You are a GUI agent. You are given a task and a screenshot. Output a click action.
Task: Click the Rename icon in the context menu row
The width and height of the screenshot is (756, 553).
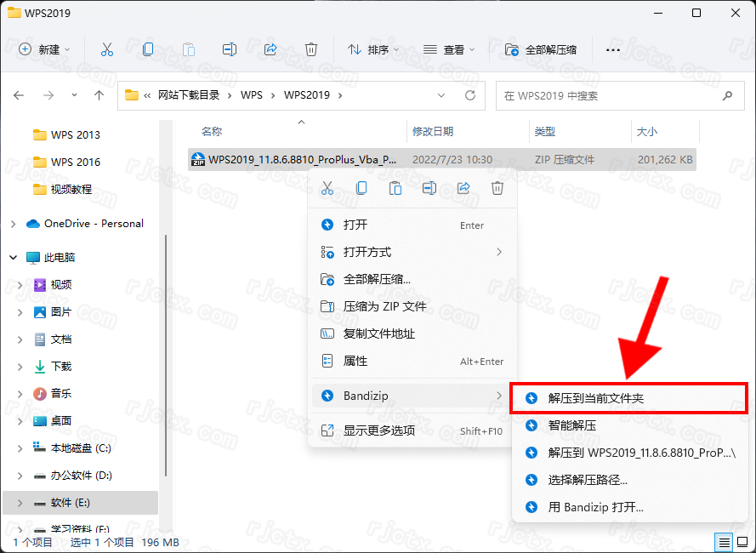pos(429,188)
